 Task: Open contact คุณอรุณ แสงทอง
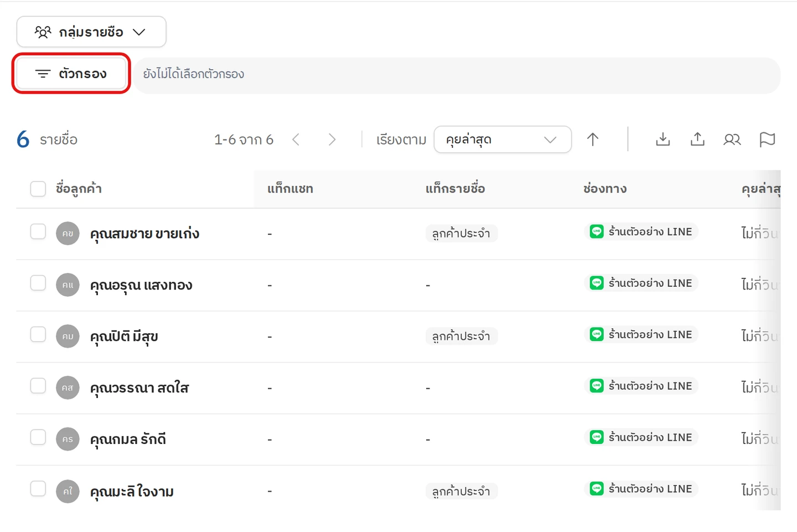pyautogui.click(x=141, y=286)
